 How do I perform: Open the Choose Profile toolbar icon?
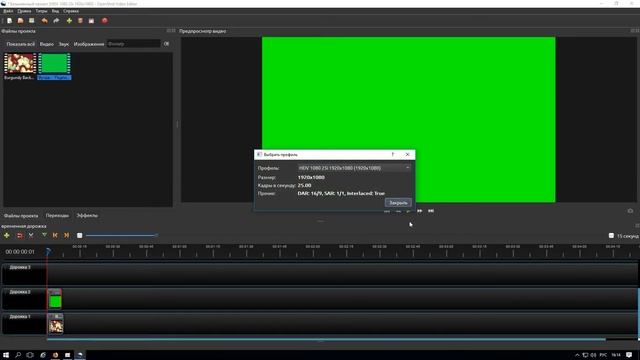[80, 20]
